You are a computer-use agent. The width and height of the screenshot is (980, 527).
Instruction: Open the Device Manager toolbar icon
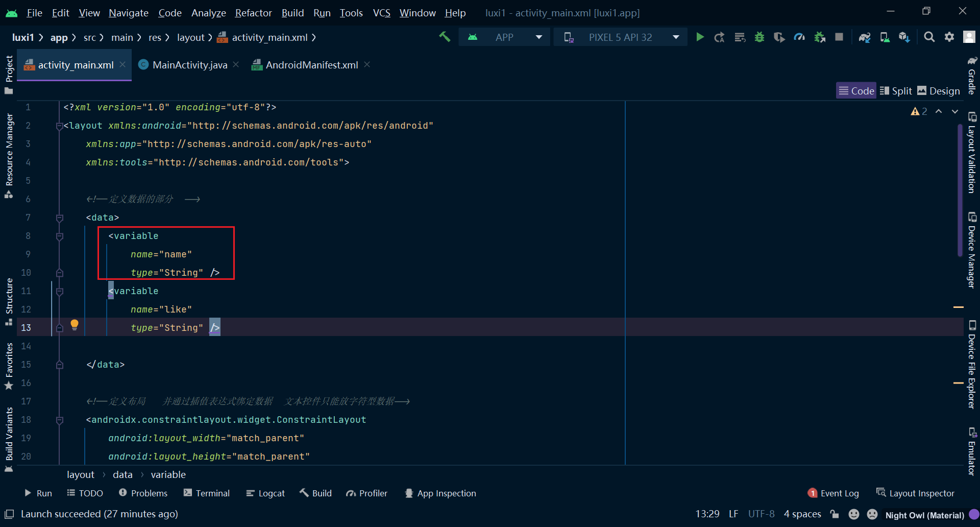[885, 37]
